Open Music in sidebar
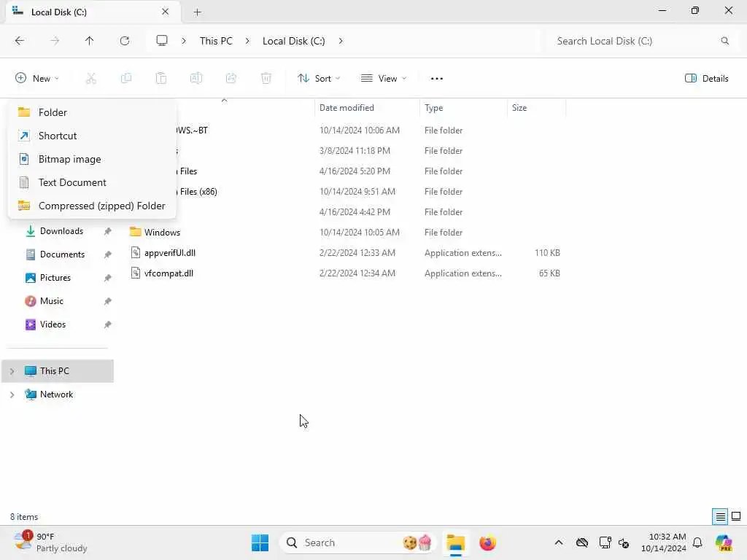This screenshot has height=560, width=747. coord(52,301)
